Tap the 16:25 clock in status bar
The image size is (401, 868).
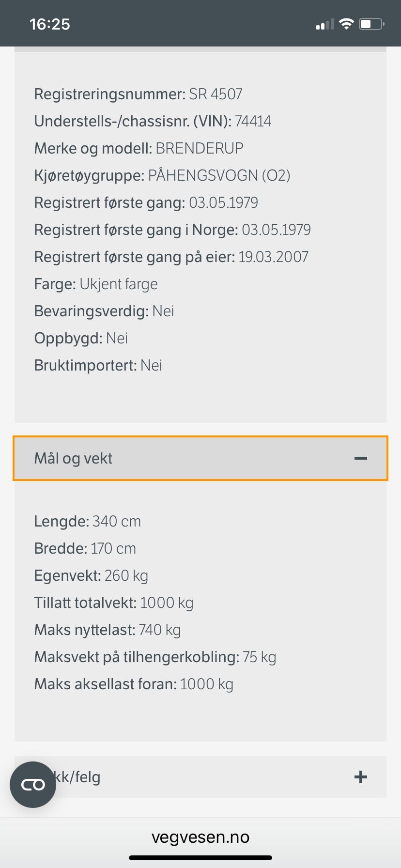(49, 24)
